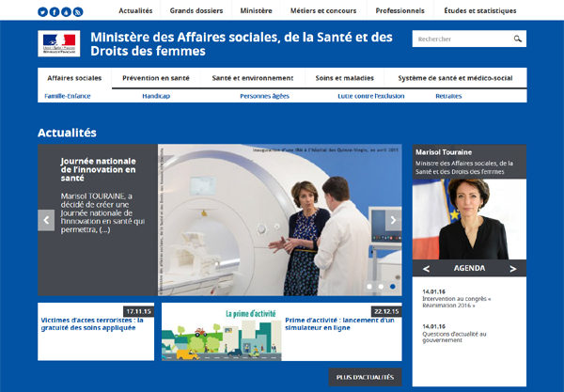Viewport: 564px width, 392px height.
Task: Open Prime d'activité simulateur en ligne article
Action: pos(339,324)
